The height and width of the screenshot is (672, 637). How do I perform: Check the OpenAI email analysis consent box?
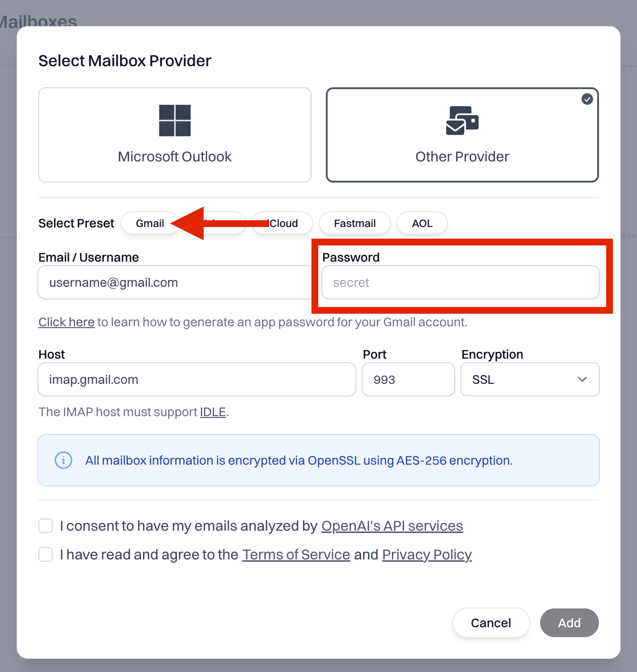(46, 525)
